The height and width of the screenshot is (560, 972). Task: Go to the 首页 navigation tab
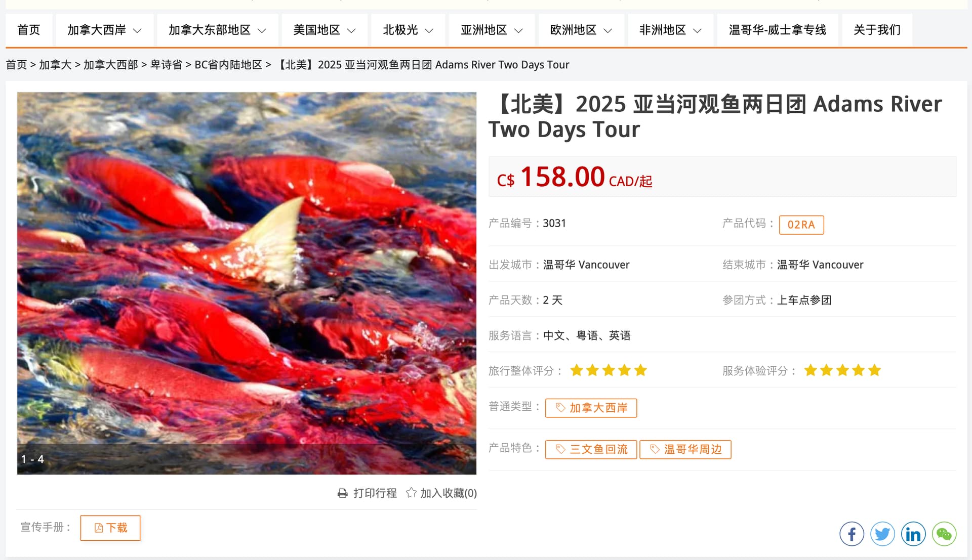[x=29, y=30]
